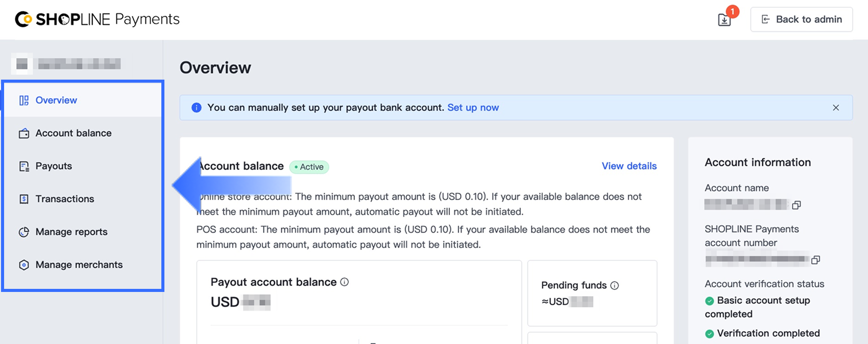Click the Overview sidebar icon
The image size is (868, 344).
(24, 101)
